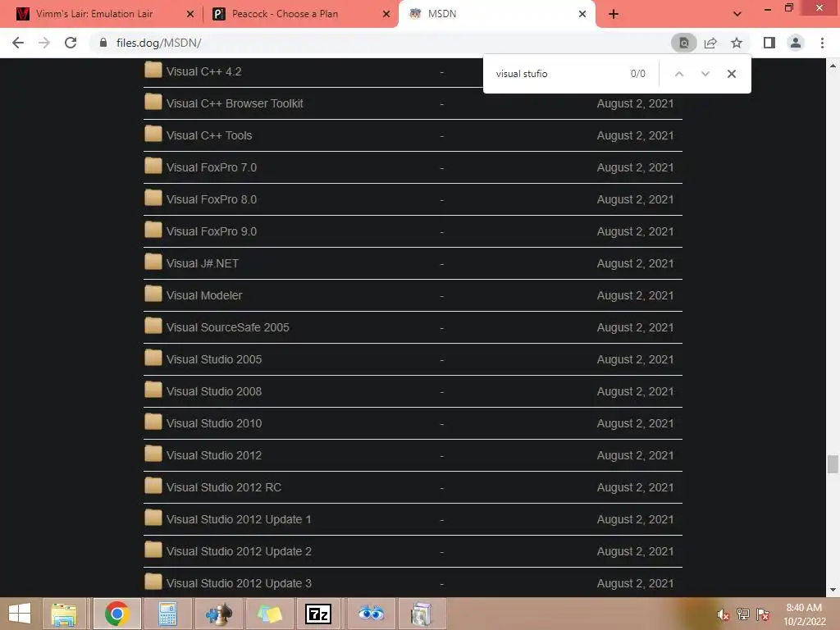Click the address bar URL files.dog/MSDN/

158,43
